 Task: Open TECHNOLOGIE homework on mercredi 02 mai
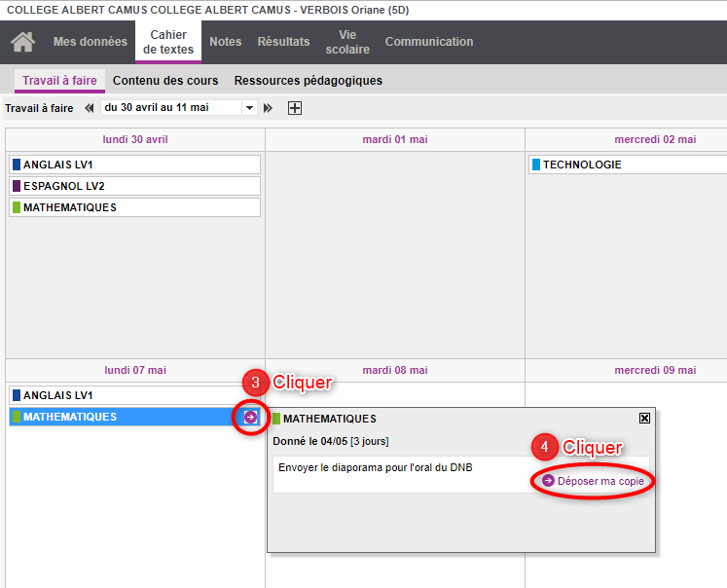pos(628,165)
